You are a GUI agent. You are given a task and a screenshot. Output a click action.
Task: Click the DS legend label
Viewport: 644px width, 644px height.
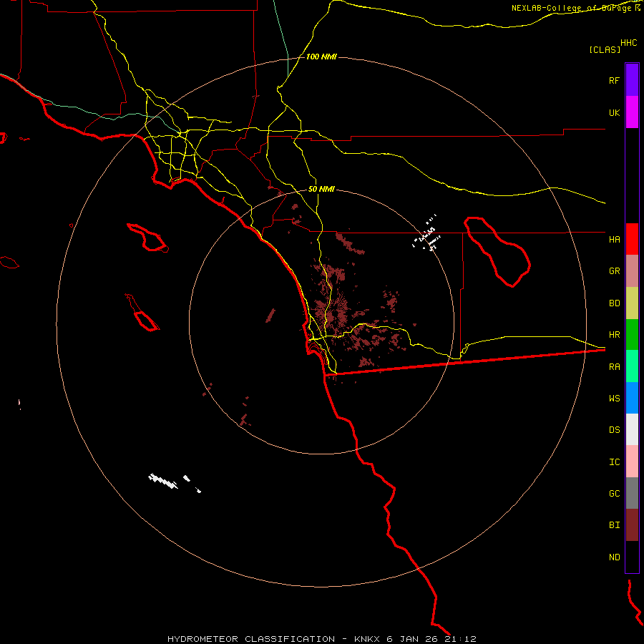point(614,430)
